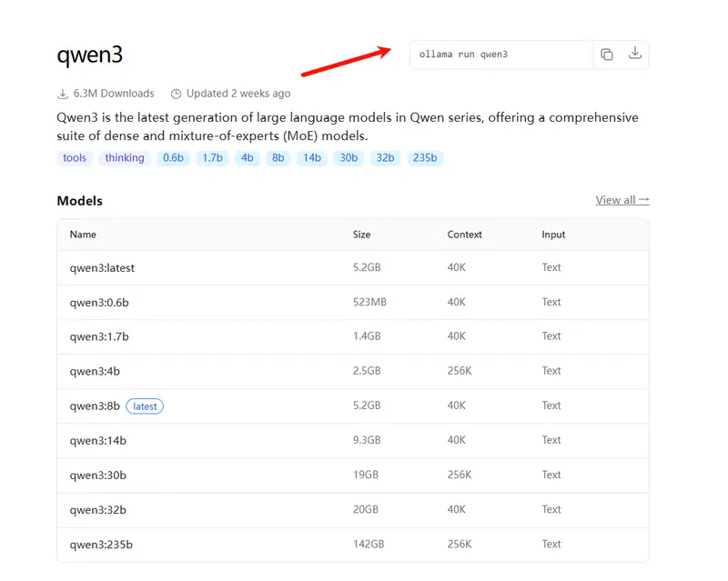This screenshot has height=581, width=728.
Task: Click the Context column header
Action: tap(465, 235)
